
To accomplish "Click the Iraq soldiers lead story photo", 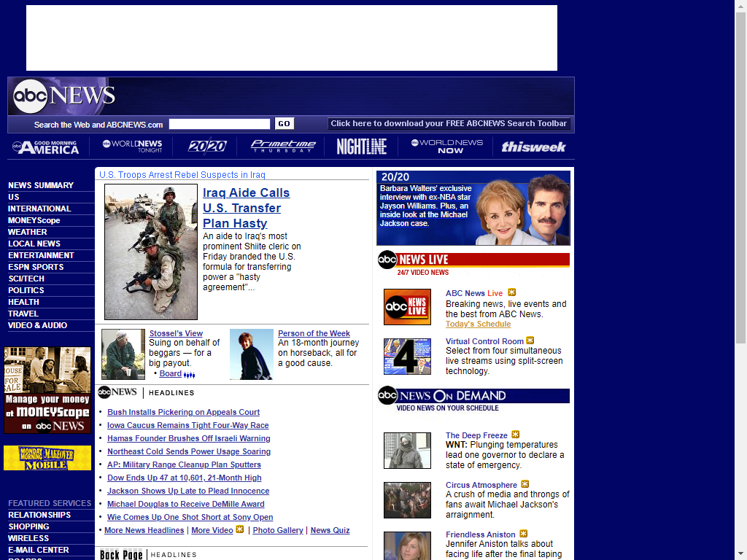I will pos(151,252).
